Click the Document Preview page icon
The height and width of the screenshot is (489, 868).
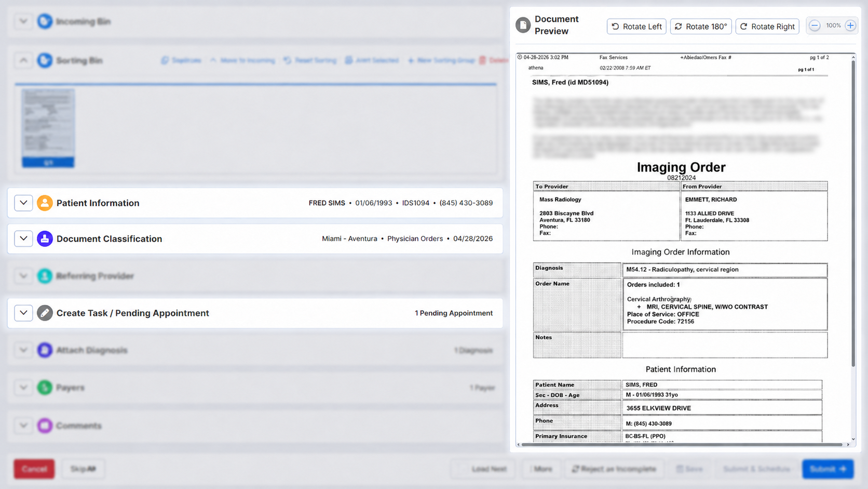coord(523,25)
